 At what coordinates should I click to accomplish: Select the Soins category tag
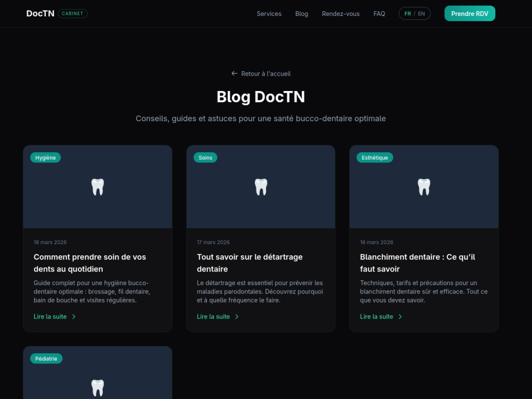coord(205,157)
